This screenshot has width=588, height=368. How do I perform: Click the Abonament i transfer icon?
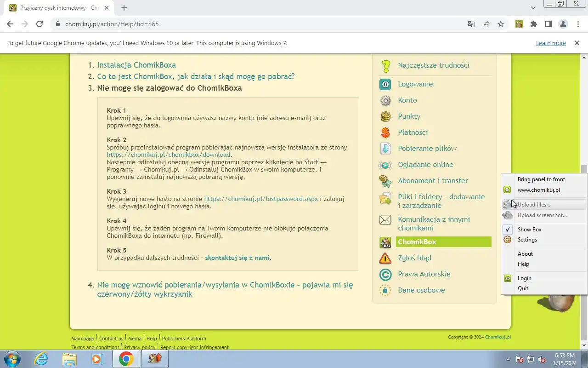point(385,181)
